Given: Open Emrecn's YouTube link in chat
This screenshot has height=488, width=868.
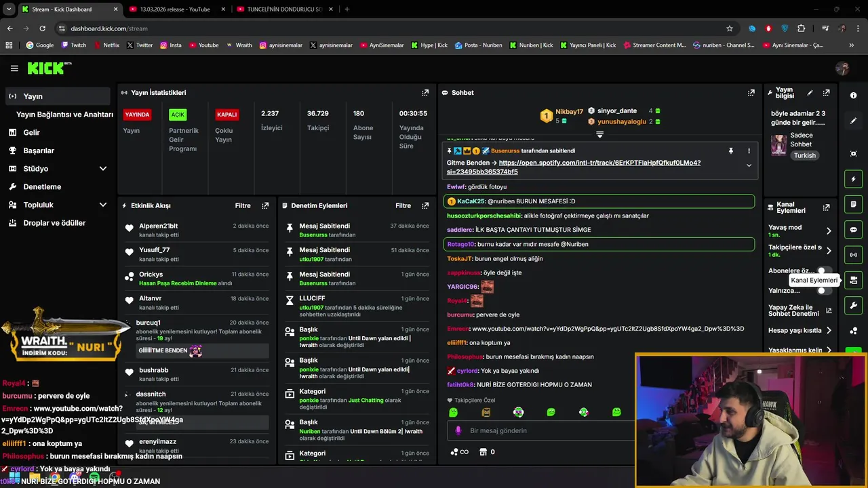Looking at the screenshot, I should (x=608, y=329).
